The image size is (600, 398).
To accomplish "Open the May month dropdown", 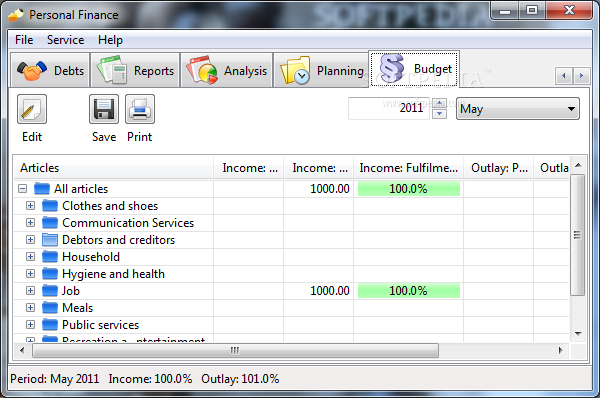I will (518, 109).
